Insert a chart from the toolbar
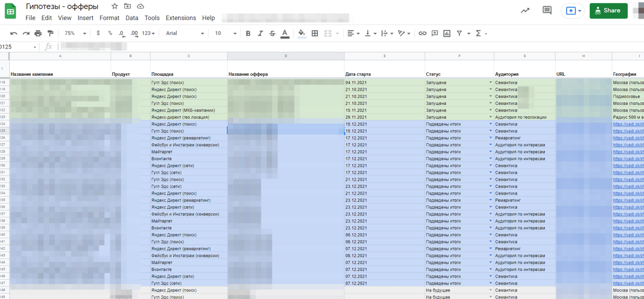644x299 pixels. click(x=447, y=34)
